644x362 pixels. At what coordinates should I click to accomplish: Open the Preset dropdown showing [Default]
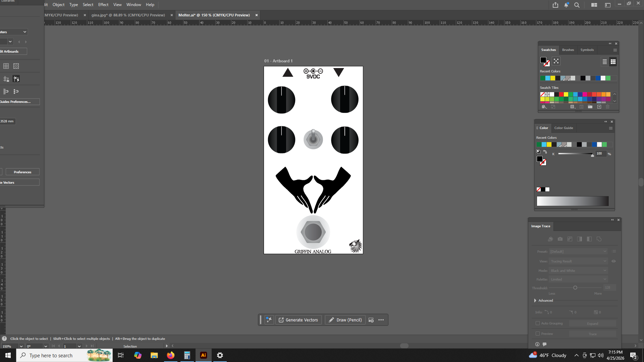pos(579,251)
